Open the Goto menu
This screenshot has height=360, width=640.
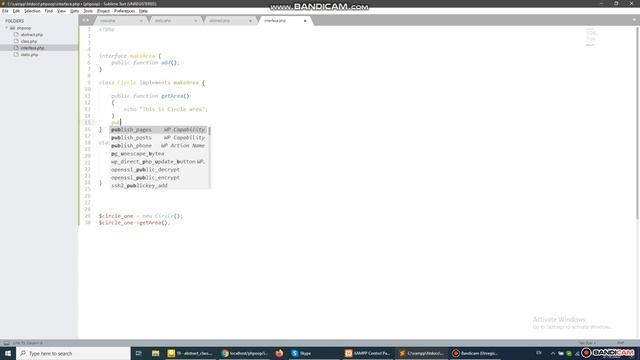pos(74,11)
